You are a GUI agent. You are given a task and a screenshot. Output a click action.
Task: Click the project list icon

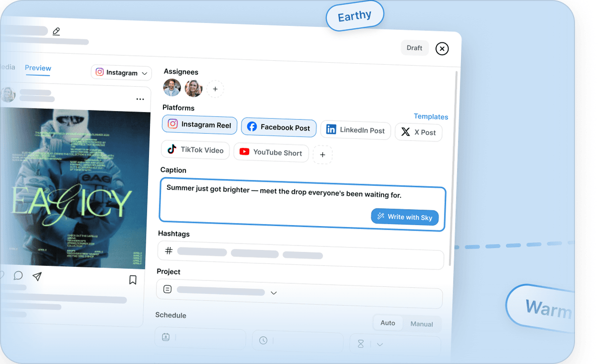(x=167, y=289)
